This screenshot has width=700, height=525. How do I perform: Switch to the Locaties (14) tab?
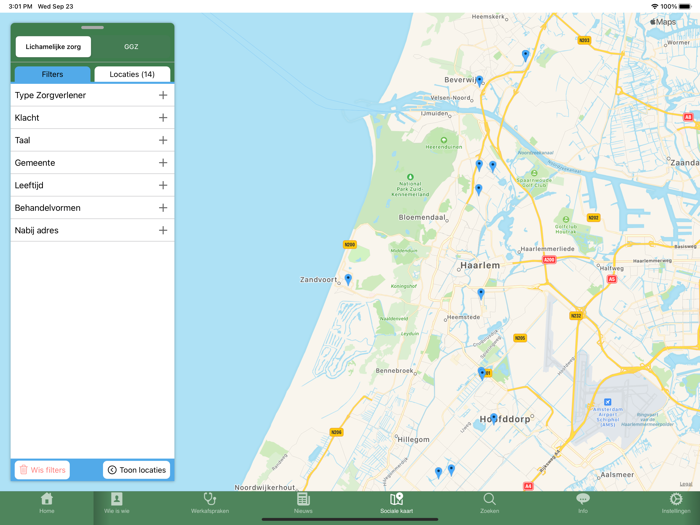click(132, 74)
